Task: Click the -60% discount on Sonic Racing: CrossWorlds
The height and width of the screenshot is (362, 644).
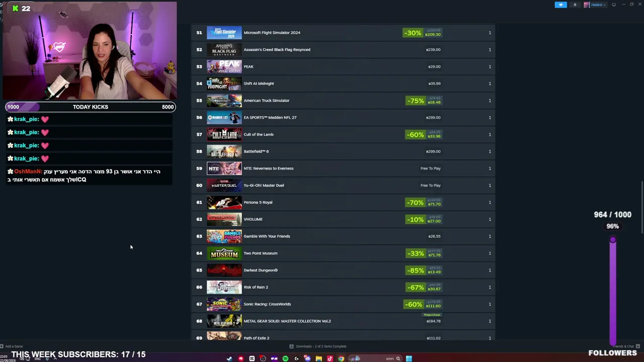Action: (413, 304)
